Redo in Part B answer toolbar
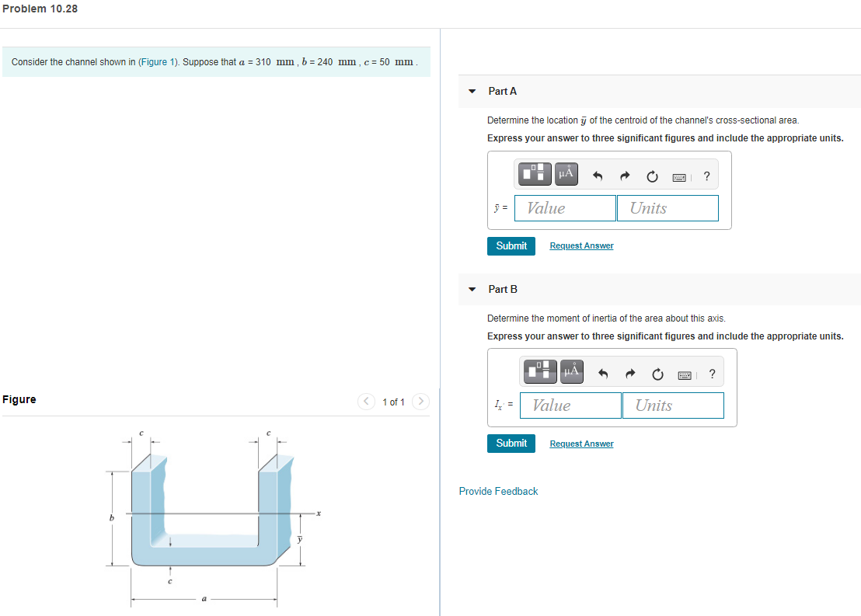This screenshot has height=616, width=861. pyautogui.click(x=630, y=374)
